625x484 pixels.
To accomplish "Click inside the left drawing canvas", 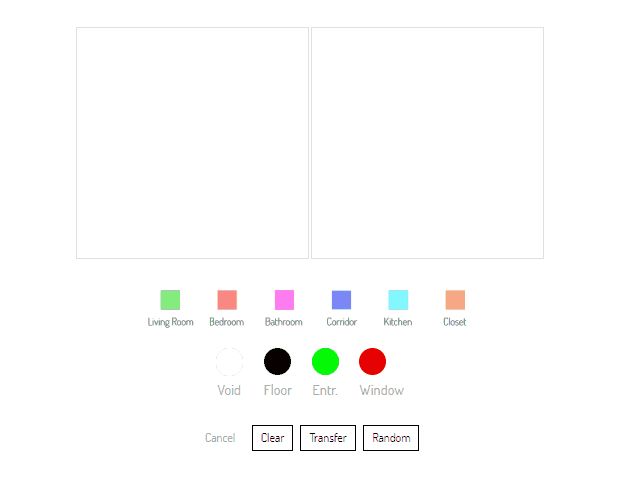I will point(193,143).
